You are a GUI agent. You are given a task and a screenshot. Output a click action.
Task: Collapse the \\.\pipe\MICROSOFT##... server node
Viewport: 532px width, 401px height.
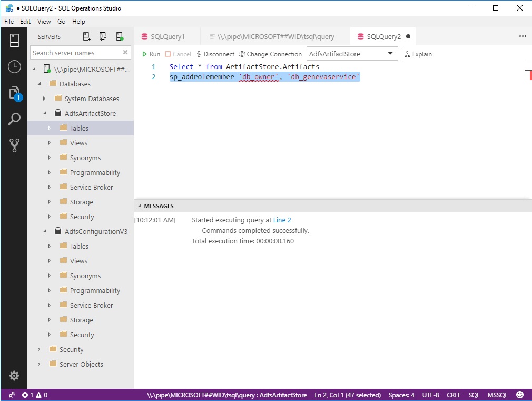[x=34, y=69]
